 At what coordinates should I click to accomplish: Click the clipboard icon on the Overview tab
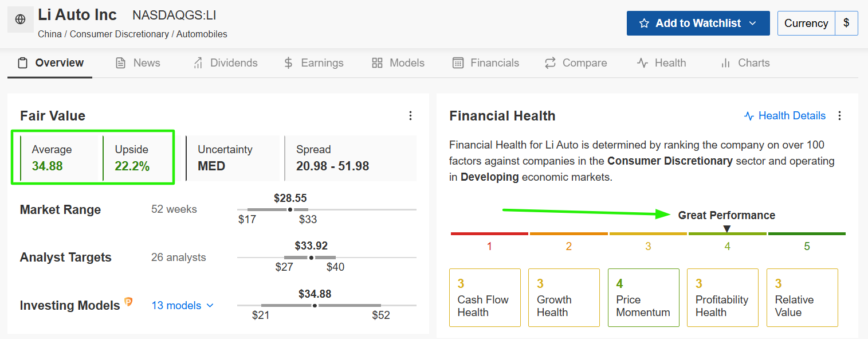[x=22, y=63]
